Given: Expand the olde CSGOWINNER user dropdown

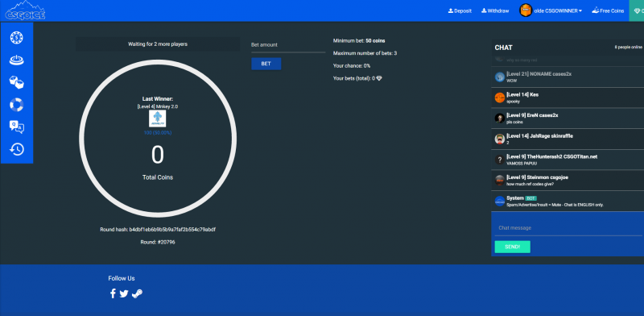Looking at the screenshot, I should click(x=551, y=10).
